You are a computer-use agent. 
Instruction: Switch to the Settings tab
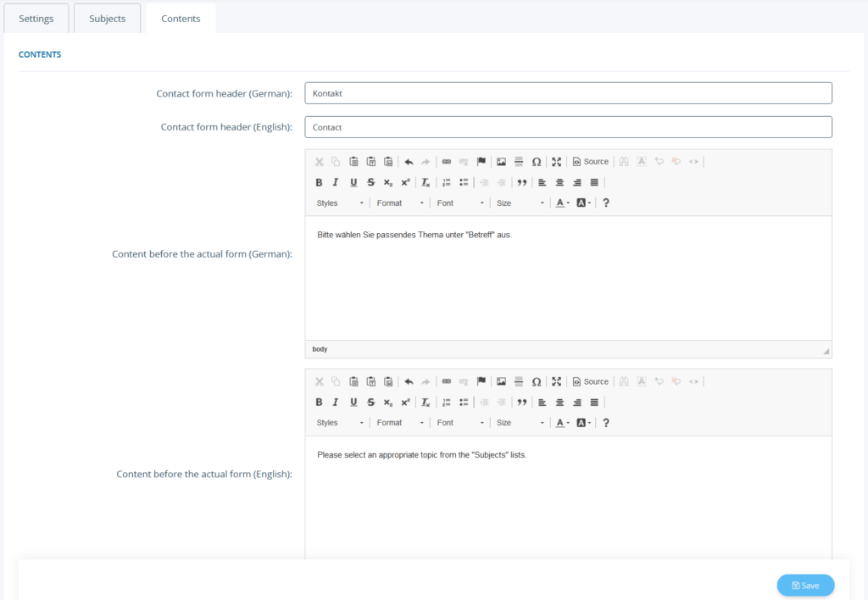click(36, 19)
